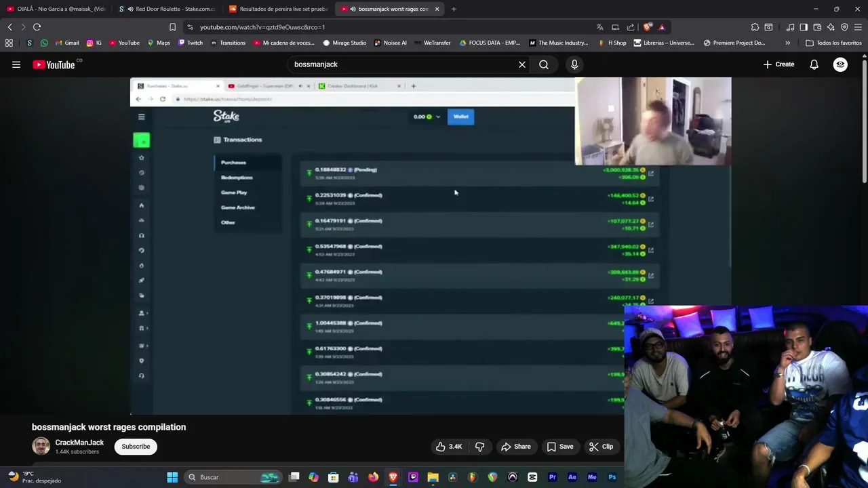Open a new browser tab
868x488 pixels.
[454, 9]
